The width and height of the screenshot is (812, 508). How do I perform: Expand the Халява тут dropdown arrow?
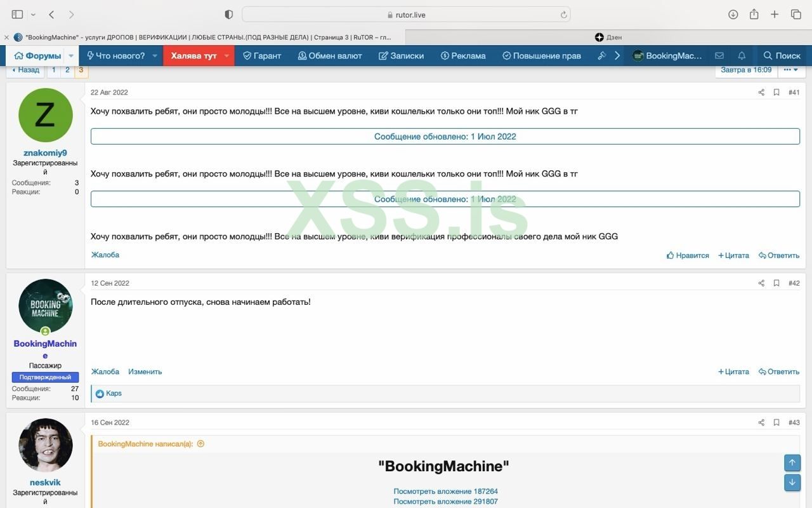tap(226, 56)
